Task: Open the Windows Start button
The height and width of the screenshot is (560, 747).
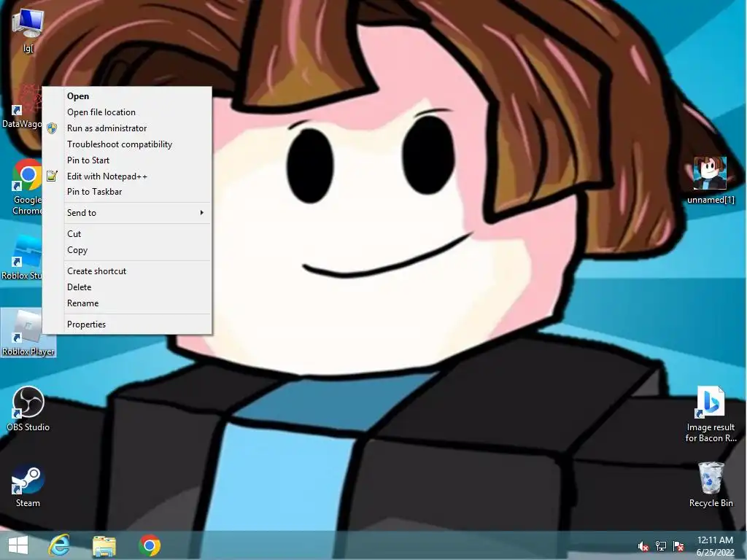Action: 18,545
